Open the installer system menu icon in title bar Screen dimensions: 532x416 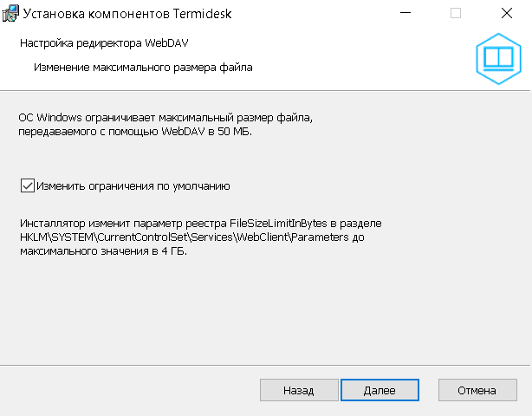tap(10, 13)
